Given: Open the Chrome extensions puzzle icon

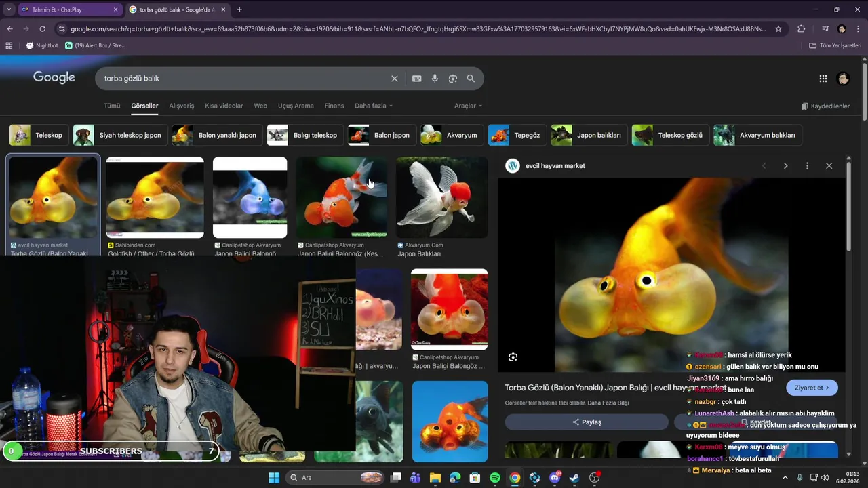Looking at the screenshot, I should [802, 29].
